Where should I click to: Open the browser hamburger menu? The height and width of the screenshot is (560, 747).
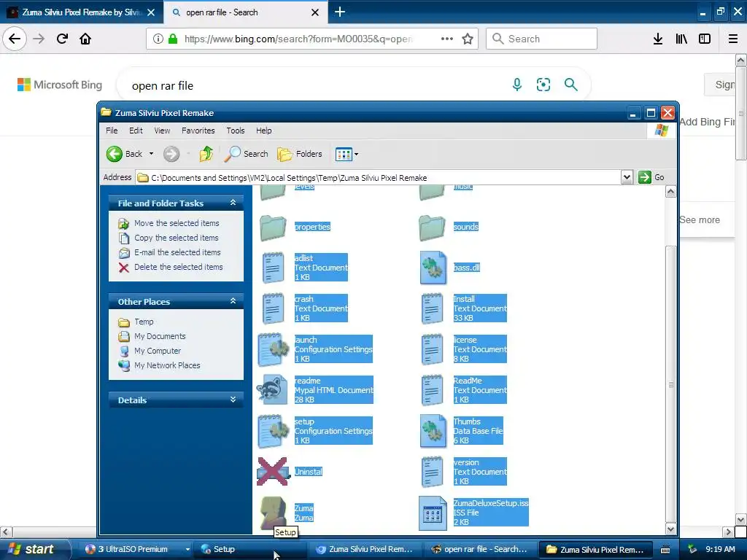click(x=732, y=39)
